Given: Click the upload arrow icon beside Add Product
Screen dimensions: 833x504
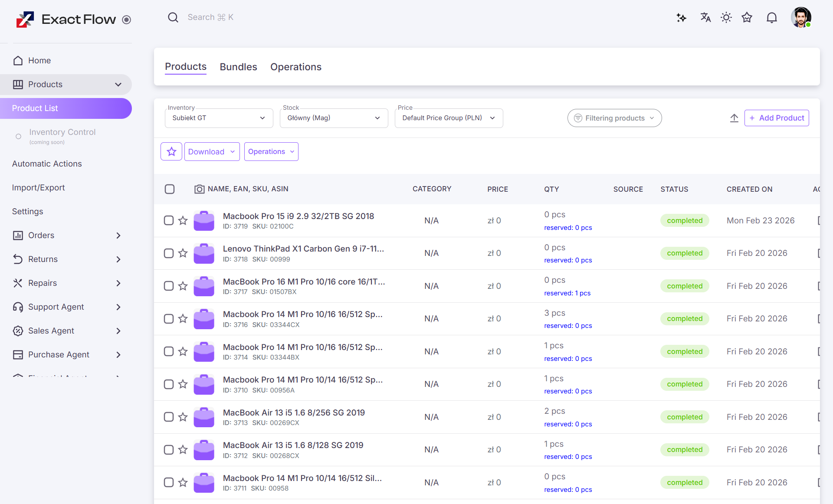Looking at the screenshot, I should tap(734, 118).
